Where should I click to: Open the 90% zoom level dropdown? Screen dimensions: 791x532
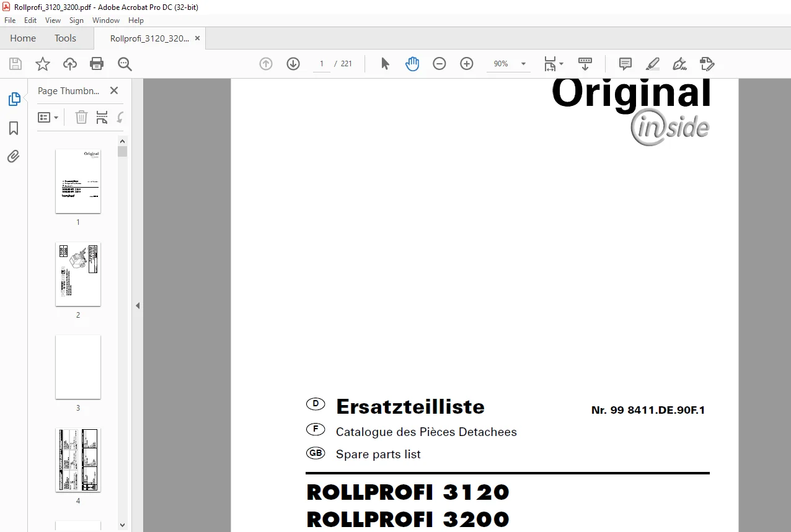pyautogui.click(x=510, y=64)
